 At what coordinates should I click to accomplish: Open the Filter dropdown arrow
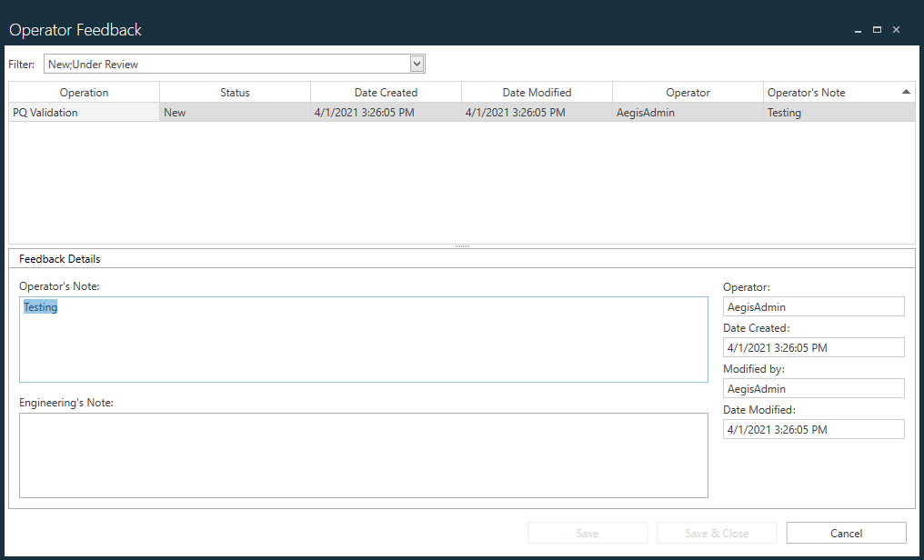click(417, 64)
